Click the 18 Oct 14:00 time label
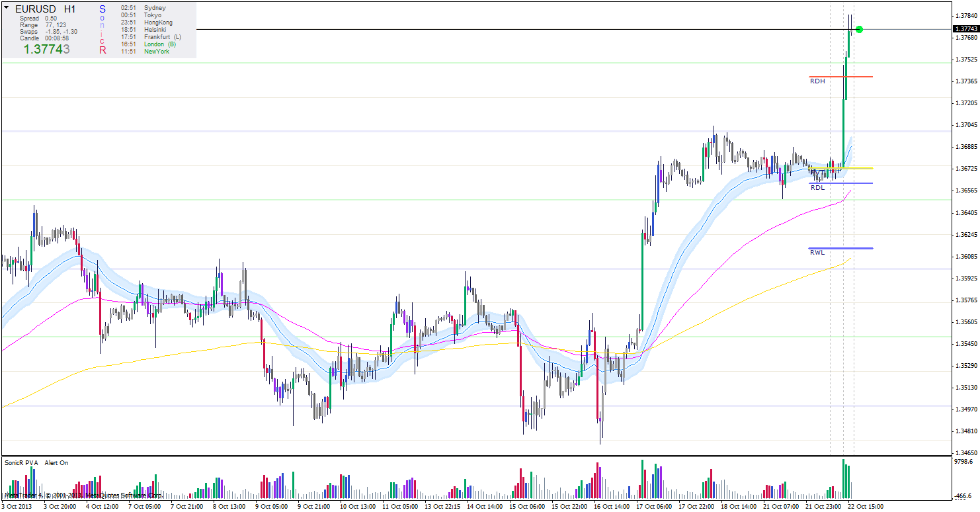The image size is (980, 512). coord(739,506)
